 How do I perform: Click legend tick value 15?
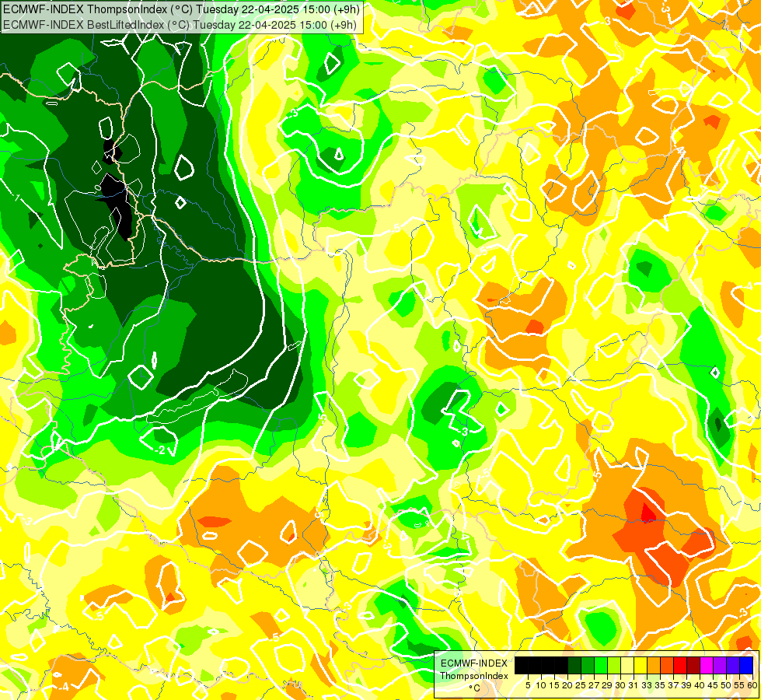[x=554, y=685]
